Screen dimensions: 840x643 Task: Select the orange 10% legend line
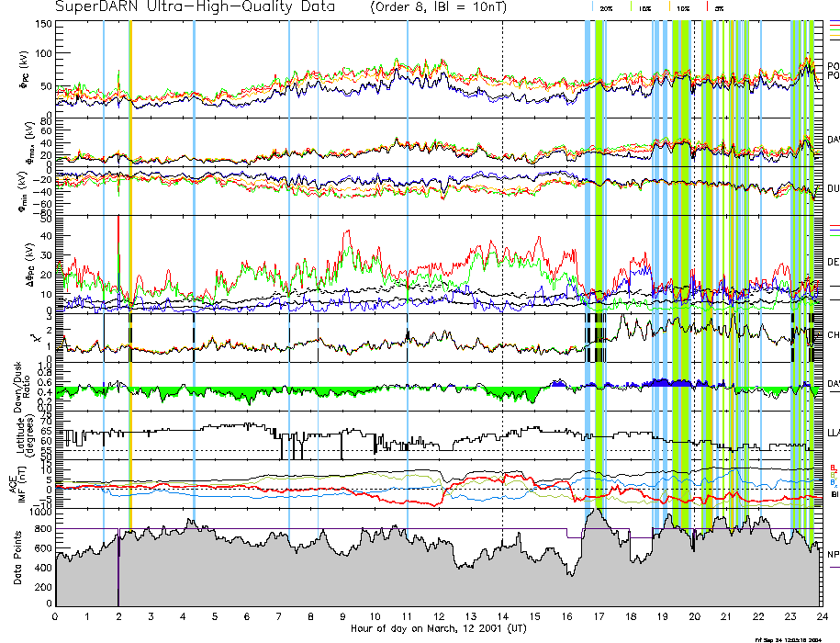(669, 7)
